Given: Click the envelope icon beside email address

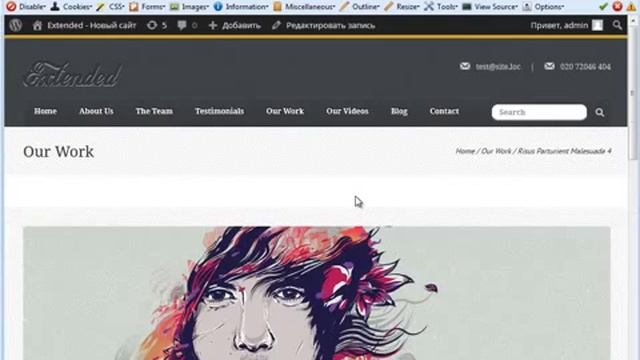Looking at the screenshot, I should pyautogui.click(x=465, y=66).
